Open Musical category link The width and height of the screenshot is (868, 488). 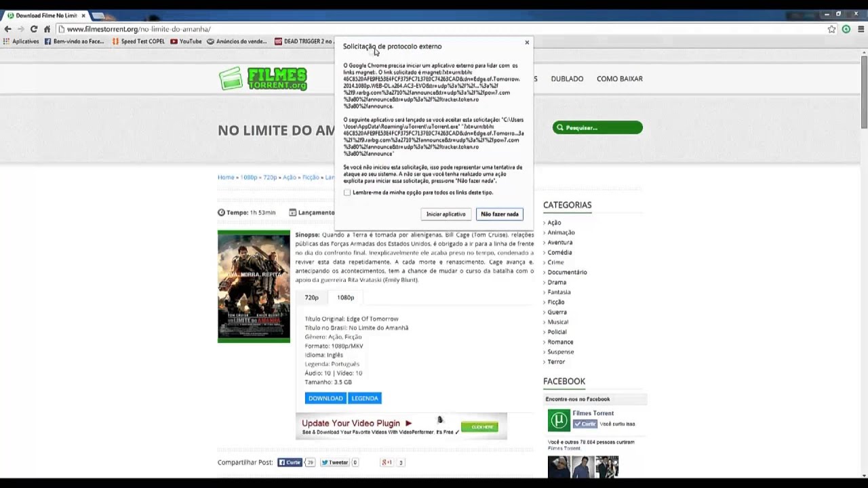click(558, 322)
